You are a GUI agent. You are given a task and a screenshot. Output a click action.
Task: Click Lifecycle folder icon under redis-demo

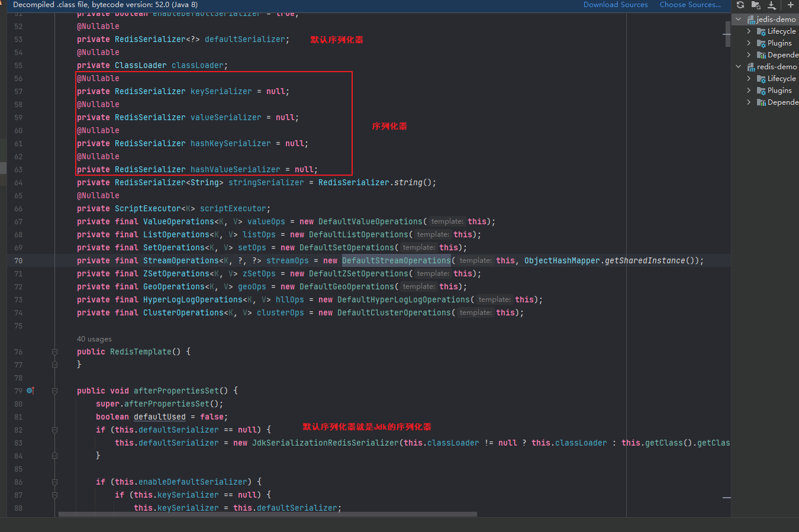tap(761, 79)
